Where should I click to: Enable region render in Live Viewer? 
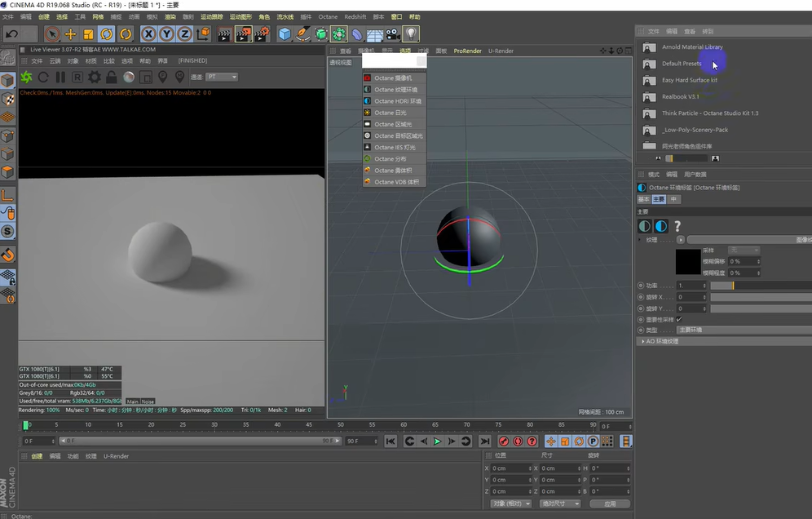coord(147,77)
